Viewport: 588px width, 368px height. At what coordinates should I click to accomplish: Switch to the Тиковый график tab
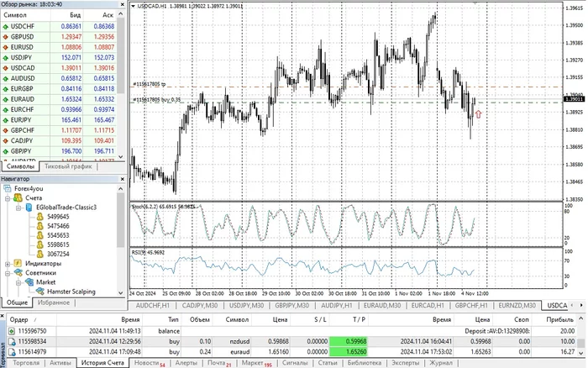(x=68, y=166)
